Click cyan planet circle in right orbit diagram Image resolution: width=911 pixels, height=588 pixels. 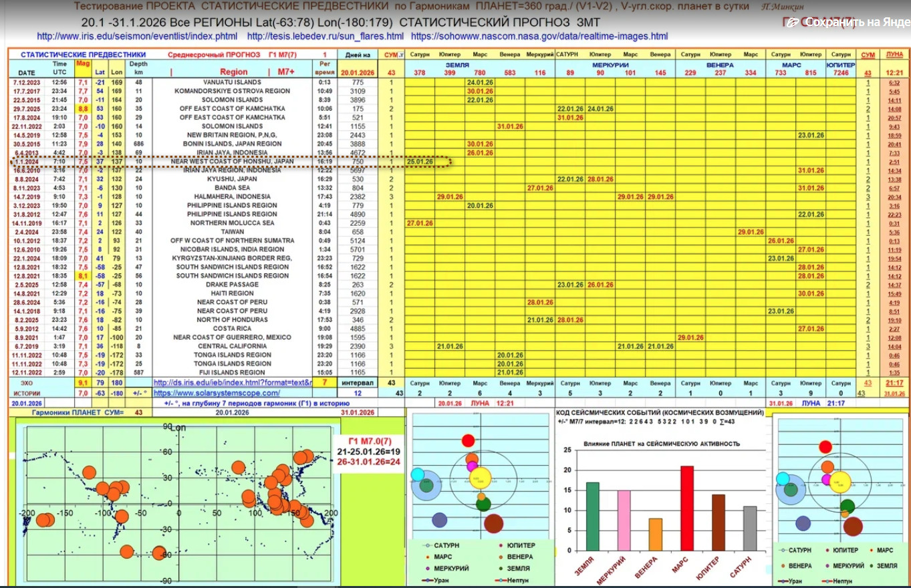pyautogui.click(x=783, y=479)
